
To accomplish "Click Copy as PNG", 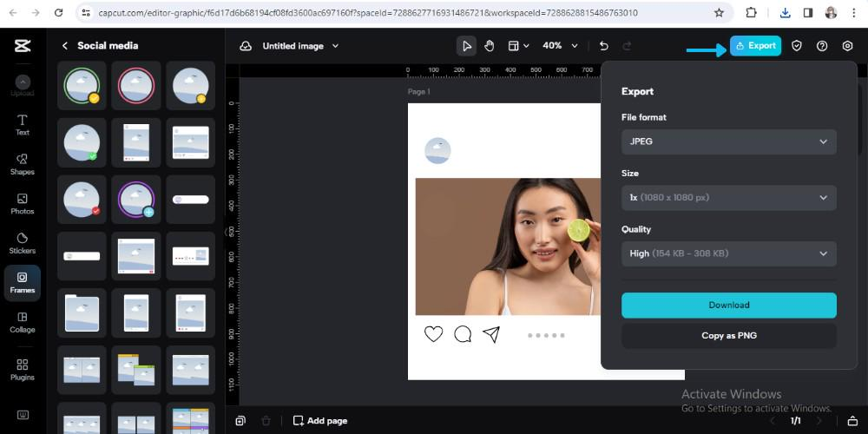I will click(728, 335).
